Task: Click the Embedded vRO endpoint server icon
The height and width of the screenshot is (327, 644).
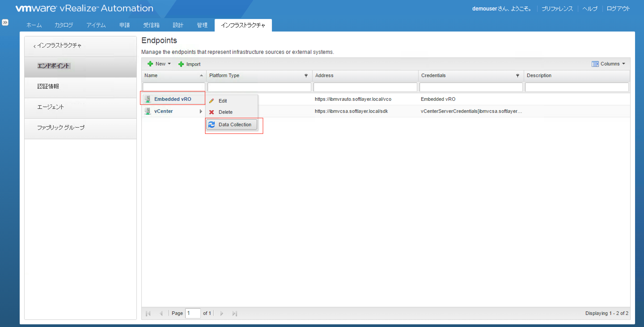Action: click(148, 99)
